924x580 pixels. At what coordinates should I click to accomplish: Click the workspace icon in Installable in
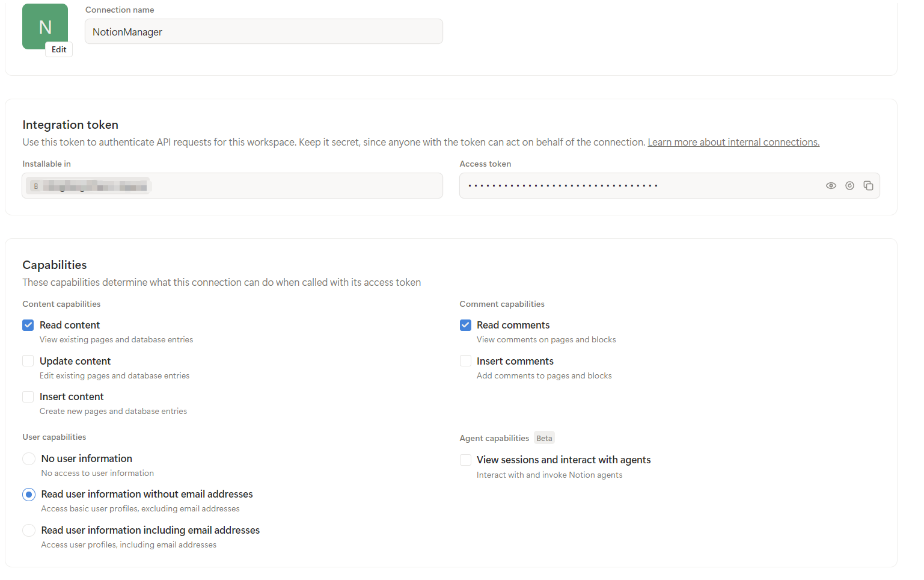tap(36, 187)
